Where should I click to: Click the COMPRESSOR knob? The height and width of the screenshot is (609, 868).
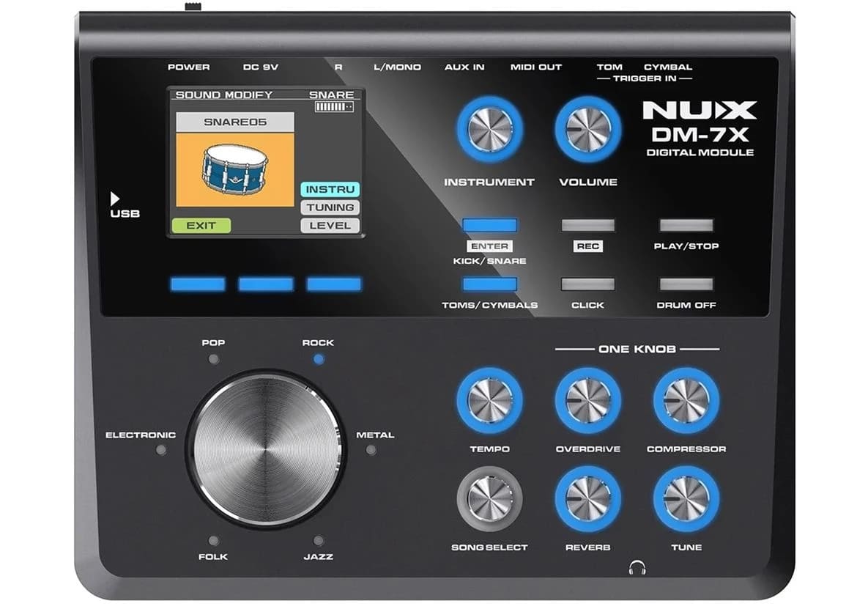click(x=686, y=400)
